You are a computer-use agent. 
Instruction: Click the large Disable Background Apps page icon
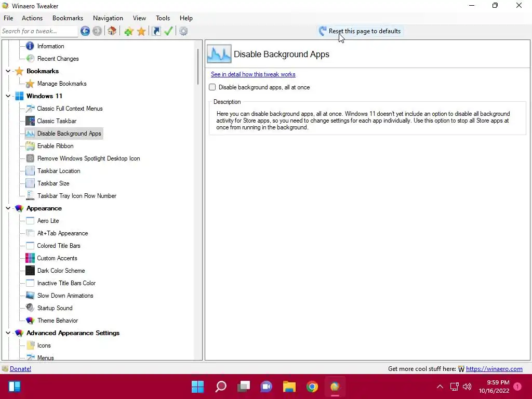coord(219,54)
